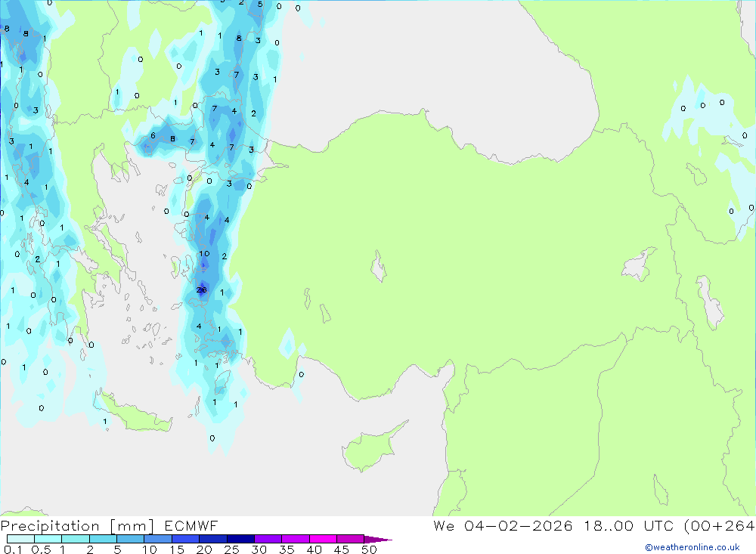Click the 1–2 mm legend color swatch
Viewport: 756px width, 554px height.
[76, 539]
